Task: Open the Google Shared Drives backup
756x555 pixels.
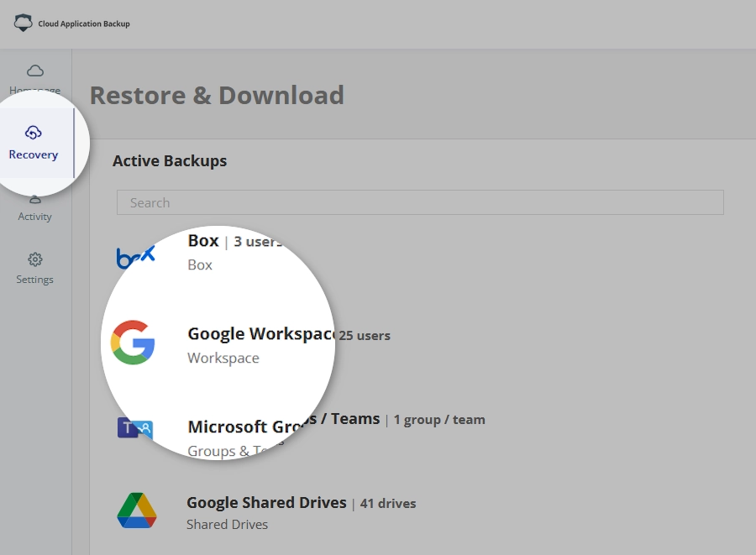Action: (266, 503)
